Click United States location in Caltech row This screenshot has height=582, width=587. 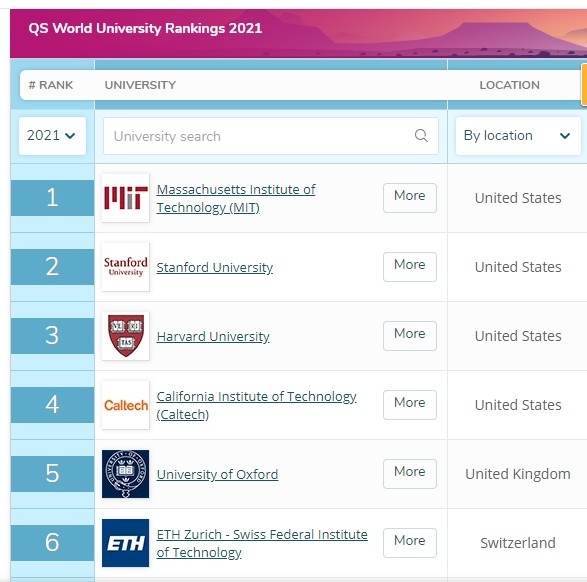pyautogui.click(x=518, y=405)
